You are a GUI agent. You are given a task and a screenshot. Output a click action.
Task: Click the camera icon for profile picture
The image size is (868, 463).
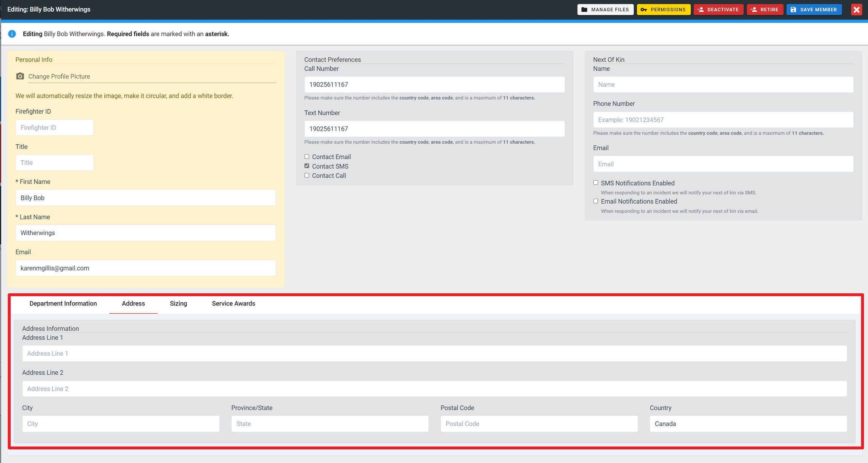20,76
